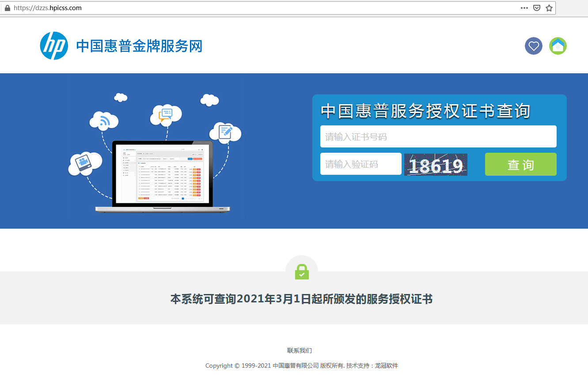Click the RSS cloud icon
The image size is (588, 377).
point(104,121)
